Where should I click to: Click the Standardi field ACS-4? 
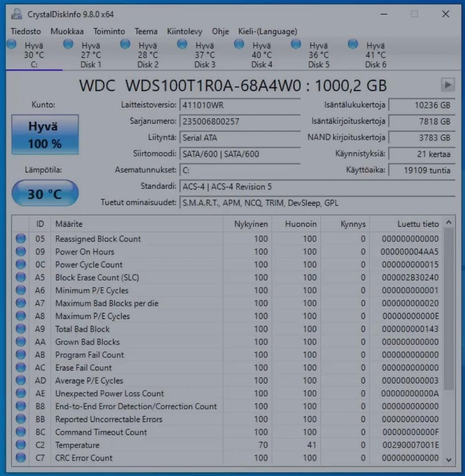[x=317, y=187]
